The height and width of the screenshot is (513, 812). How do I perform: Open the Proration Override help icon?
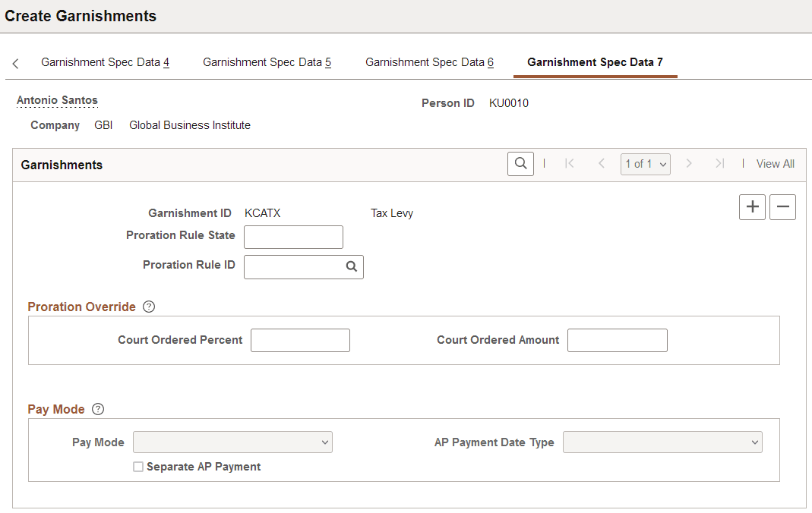148,307
